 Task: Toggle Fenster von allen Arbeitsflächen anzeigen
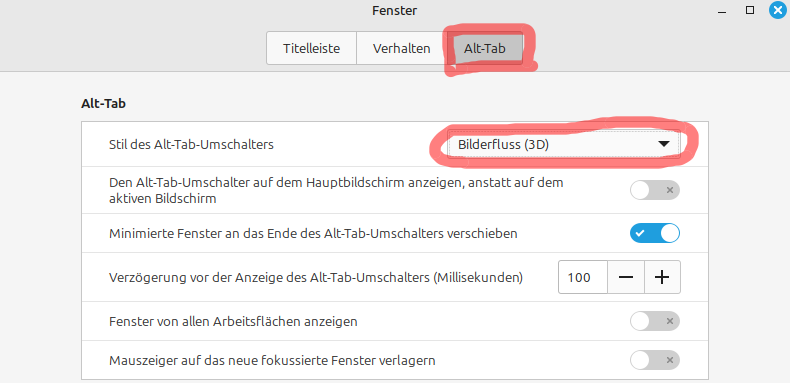coord(654,321)
